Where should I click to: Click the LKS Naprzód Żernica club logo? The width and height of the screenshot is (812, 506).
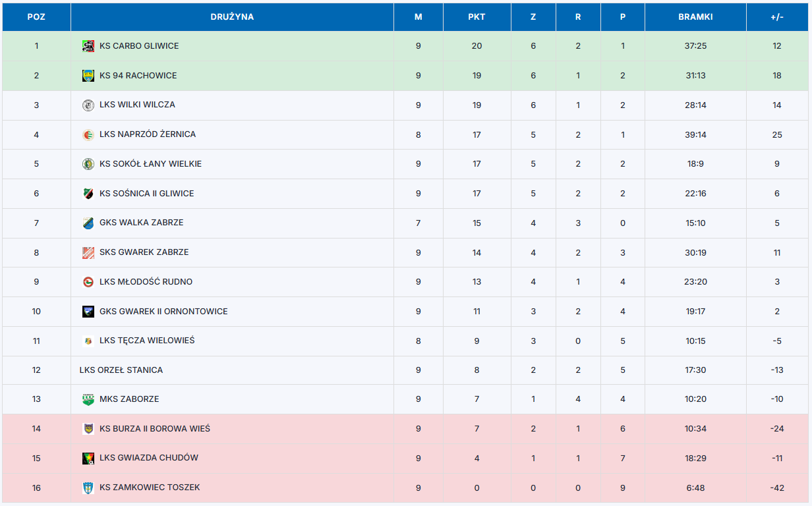click(88, 134)
